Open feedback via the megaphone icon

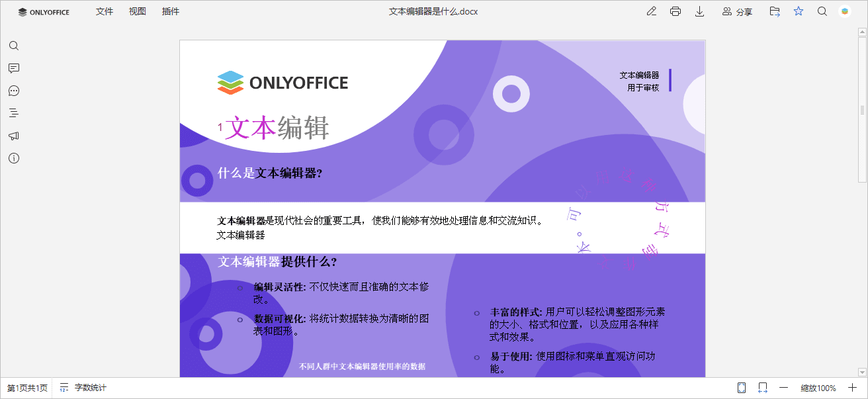click(x=13, y=136)
